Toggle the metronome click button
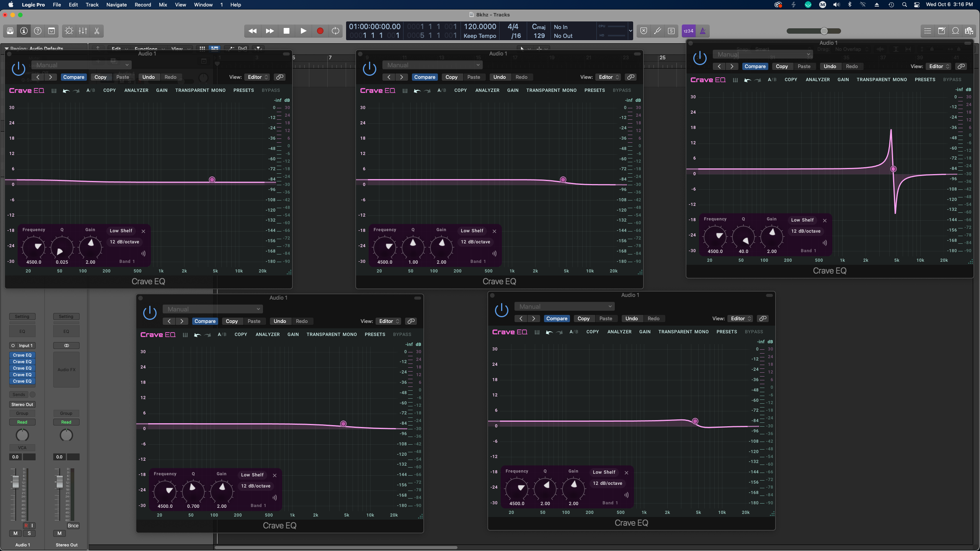980x551 pixels. pos(702,31)
